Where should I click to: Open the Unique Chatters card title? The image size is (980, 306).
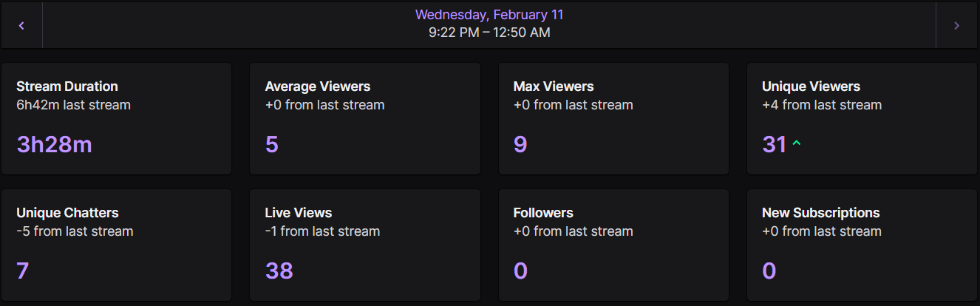67,213
